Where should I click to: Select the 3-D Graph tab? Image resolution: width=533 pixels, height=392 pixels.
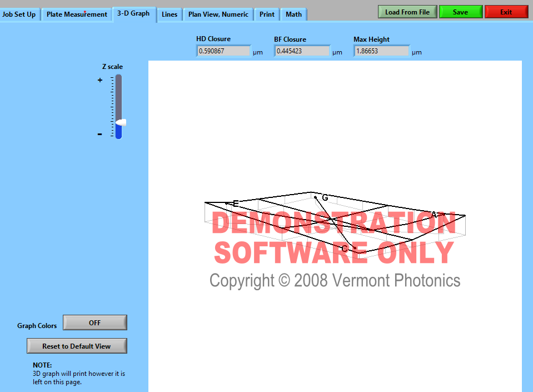(133, 13)
